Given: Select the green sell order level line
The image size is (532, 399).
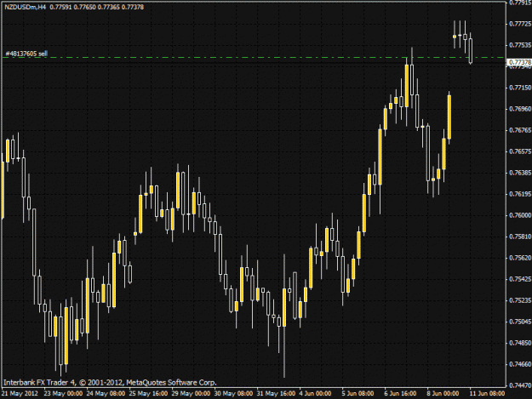Looking at the screenshot, I should (254, 58).
